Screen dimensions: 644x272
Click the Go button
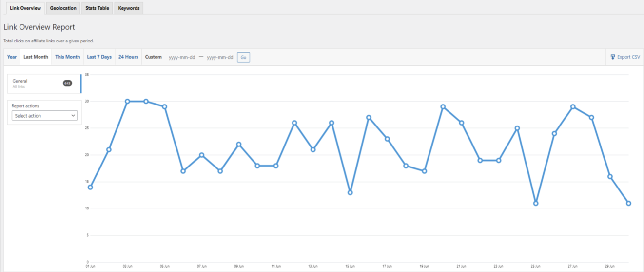click(243, 57)
